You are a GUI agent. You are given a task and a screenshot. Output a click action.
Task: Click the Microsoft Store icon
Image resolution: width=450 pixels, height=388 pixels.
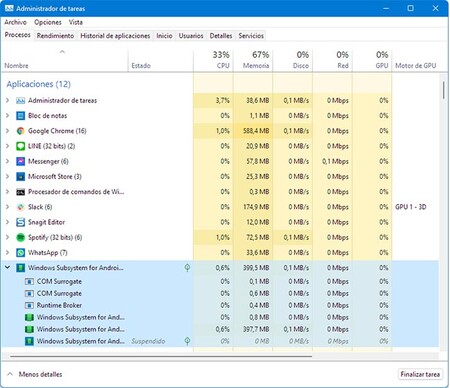pos(21,177)
